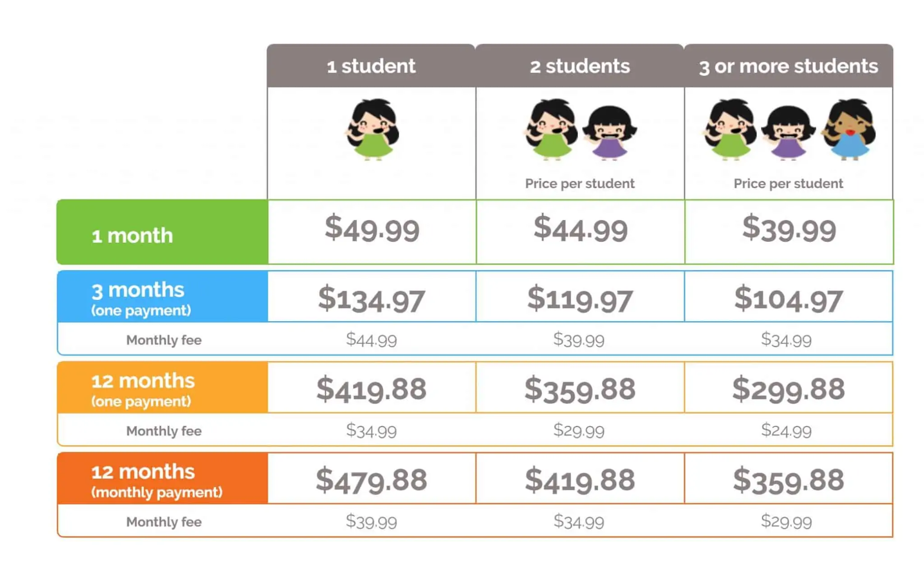The image size is (924, 562).
Task: Click the single girl illustration under 1 student
Action: pos(372,129)
